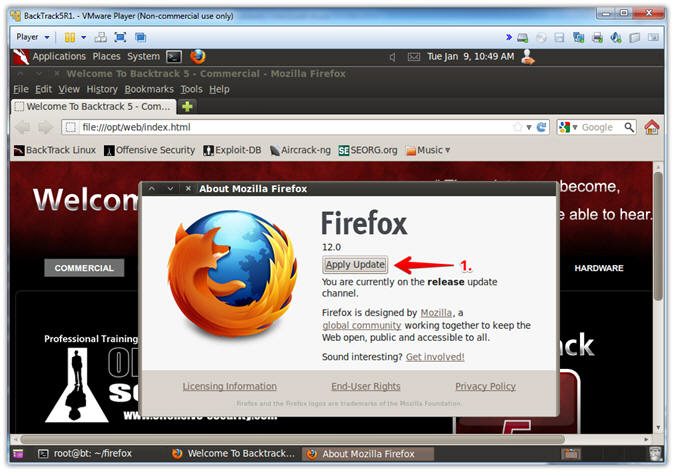Viewport: 674px width, 472px height.
Task: Open Licensing Information link
Action: (230, 386)
